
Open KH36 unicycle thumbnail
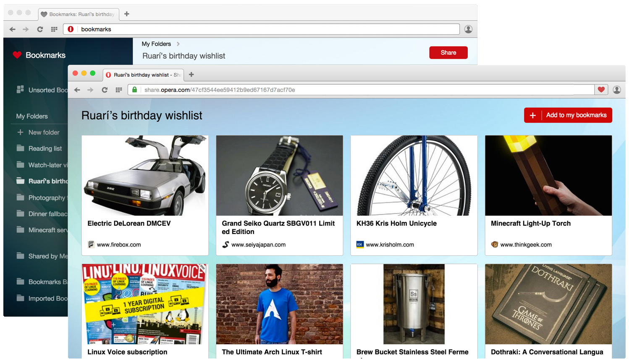pos(414,175)
